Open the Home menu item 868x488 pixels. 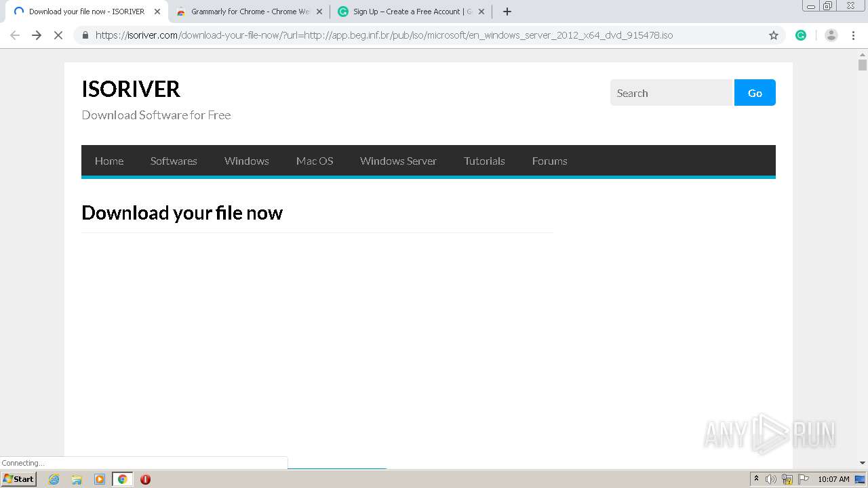(x=109, y=161)
